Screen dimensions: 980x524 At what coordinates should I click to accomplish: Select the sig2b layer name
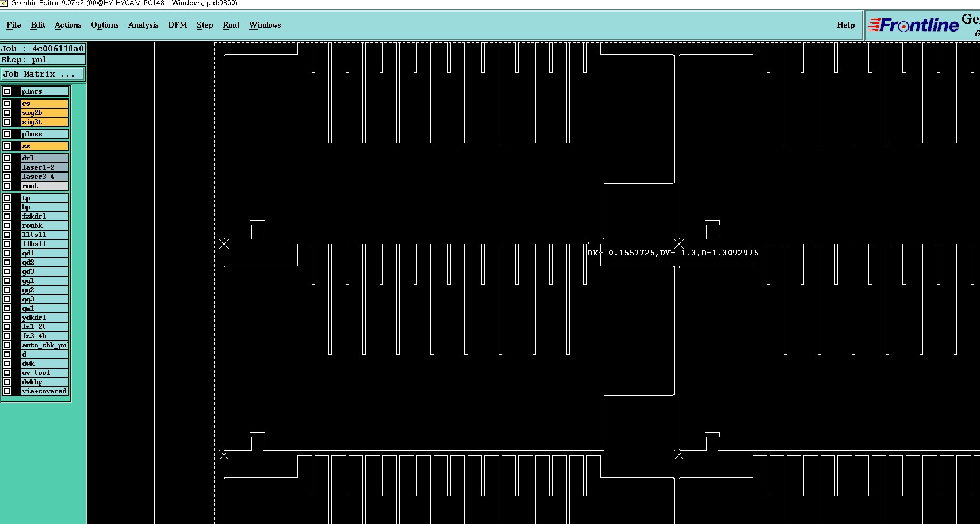(45, 113)
